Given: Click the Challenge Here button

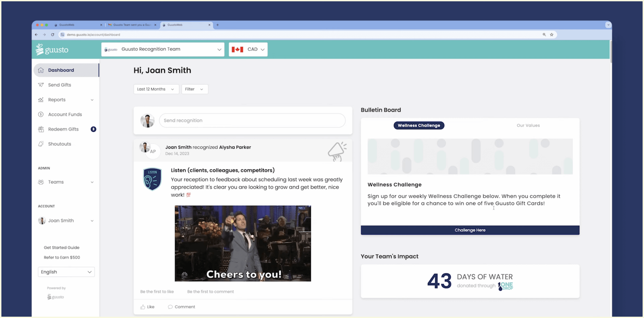Looking at the screenshot, I should [470, 230].
